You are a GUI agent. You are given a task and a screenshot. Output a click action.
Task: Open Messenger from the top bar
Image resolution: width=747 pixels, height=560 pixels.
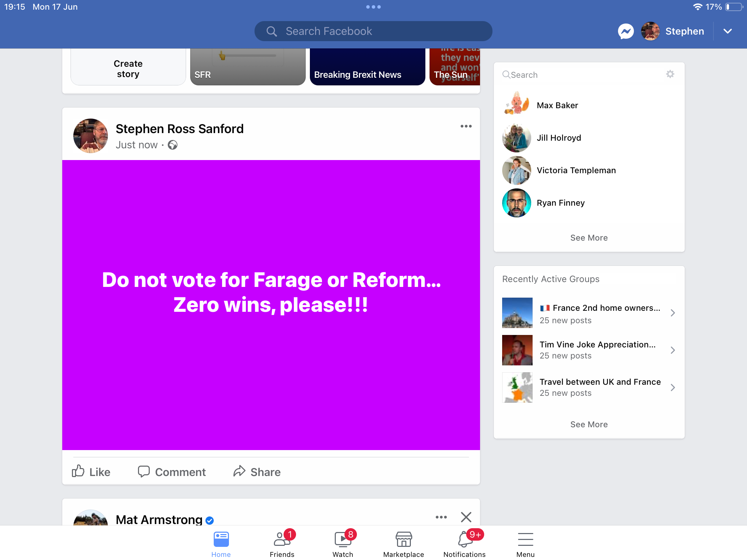tap(626, 31)
